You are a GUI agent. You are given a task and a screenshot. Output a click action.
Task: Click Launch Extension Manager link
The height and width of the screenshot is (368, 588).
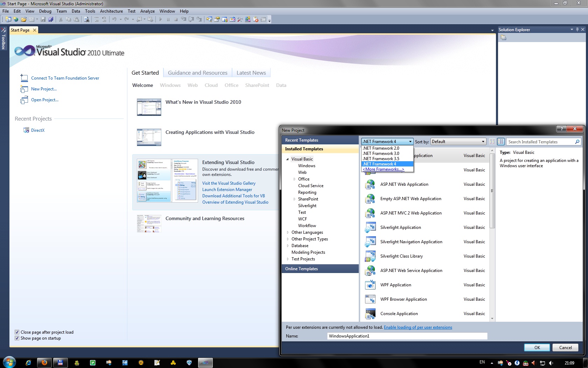point(227,190)
